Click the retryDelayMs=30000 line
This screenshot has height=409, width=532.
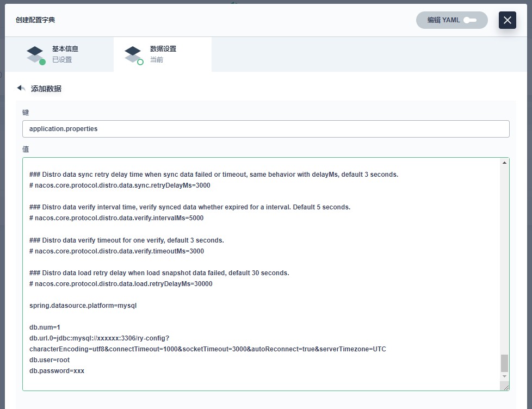click(121, 284)
